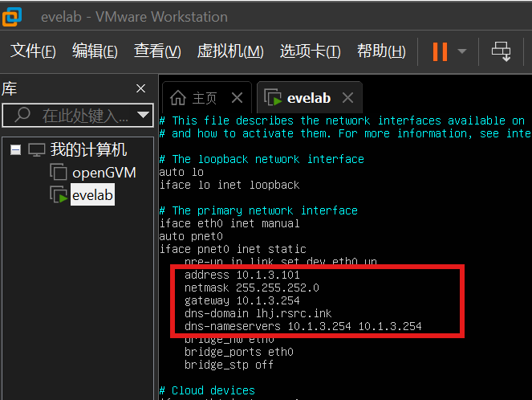
Task: Collapse the 我的计算机 tree node
Action: (16, 150)
